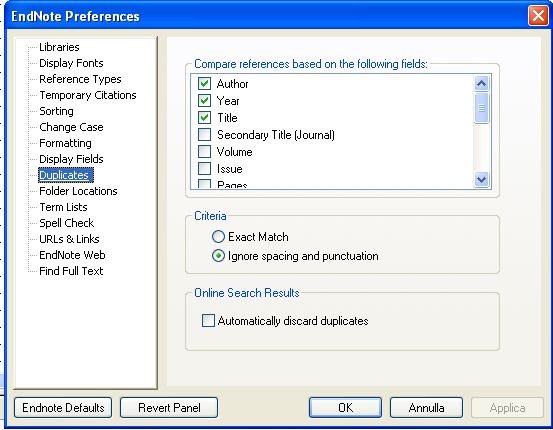Open the EndNote Web panel
The image size is (553, 430).
[72, 255]
